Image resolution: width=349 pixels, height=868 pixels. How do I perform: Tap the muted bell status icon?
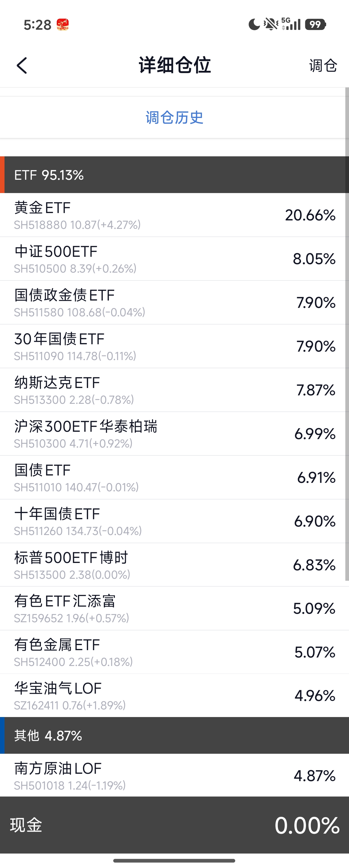click(271, 25)
